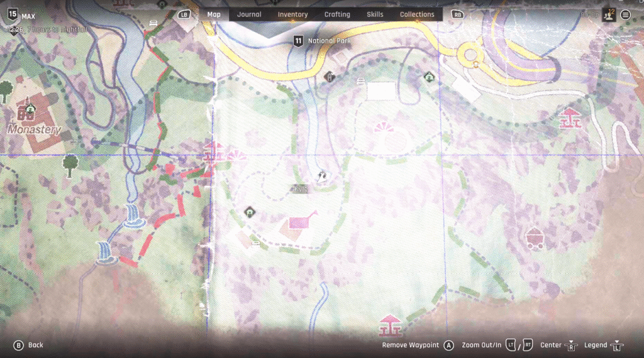The height and width of the screenshot is (358, 644).
Task: Click the players icon at top right
Action: tap(608, 14)
